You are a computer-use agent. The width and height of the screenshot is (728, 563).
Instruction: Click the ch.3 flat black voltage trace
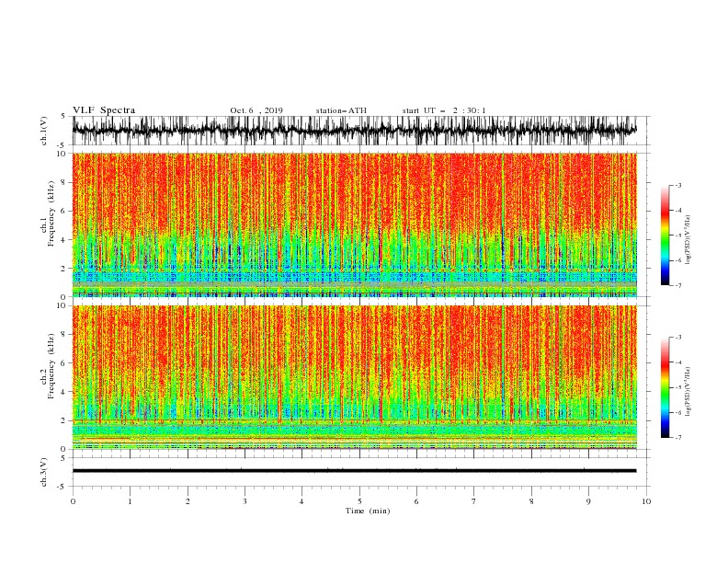[x=354, y=471]
